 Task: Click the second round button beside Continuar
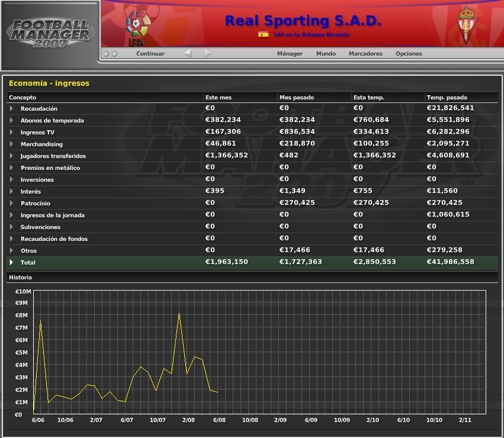pos(114,54)
